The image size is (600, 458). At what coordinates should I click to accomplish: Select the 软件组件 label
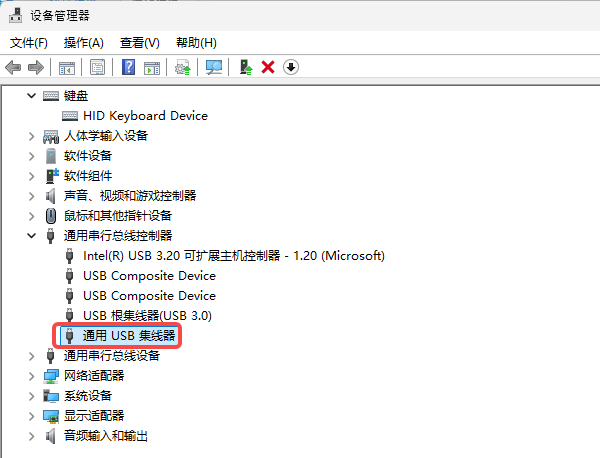point(88,176)
